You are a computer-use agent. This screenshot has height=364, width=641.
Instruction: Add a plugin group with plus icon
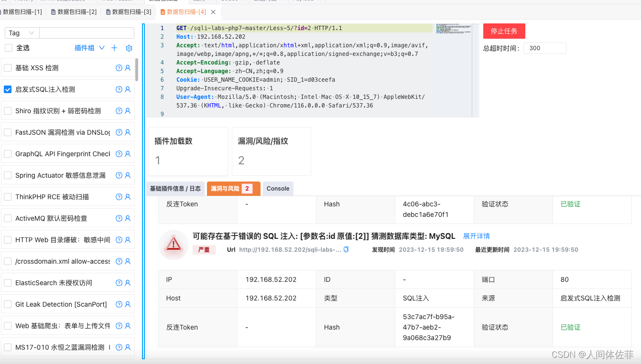click(114, 48)
